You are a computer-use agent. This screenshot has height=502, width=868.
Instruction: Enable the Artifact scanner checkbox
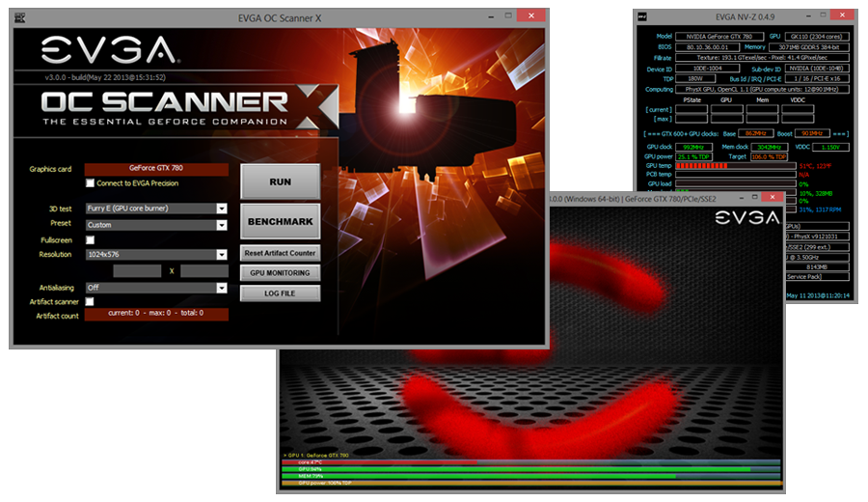pos(90,301)
